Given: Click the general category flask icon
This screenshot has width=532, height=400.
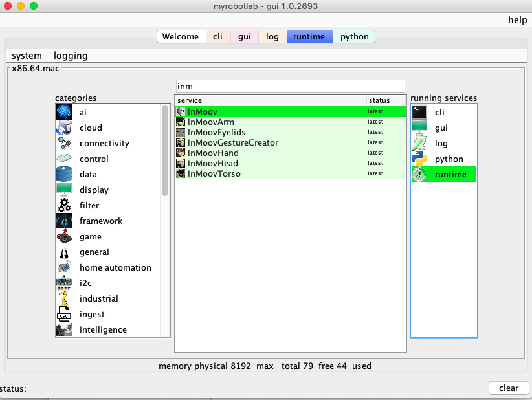Looking at the screenshot, I should point(64,252).
